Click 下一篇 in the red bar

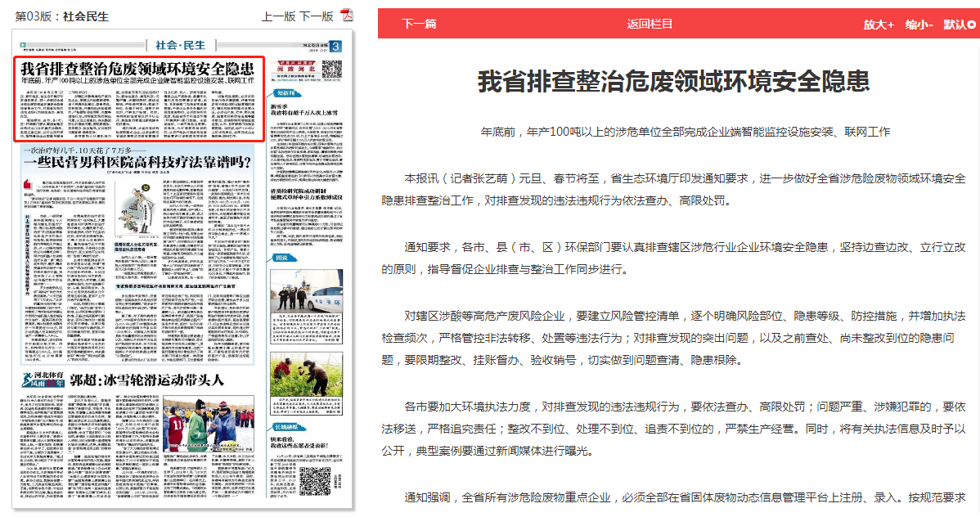click(x=420, y=24)
